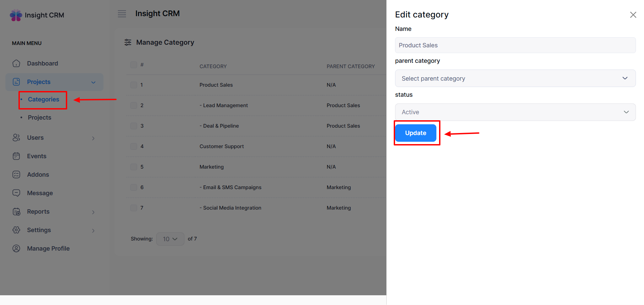
Task: Click the Events calendar icon
Action: tap(16, 156)
